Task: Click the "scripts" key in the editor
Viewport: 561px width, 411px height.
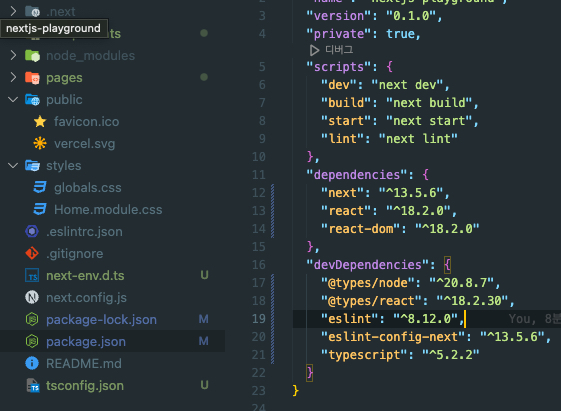Action: pos(338,67)
